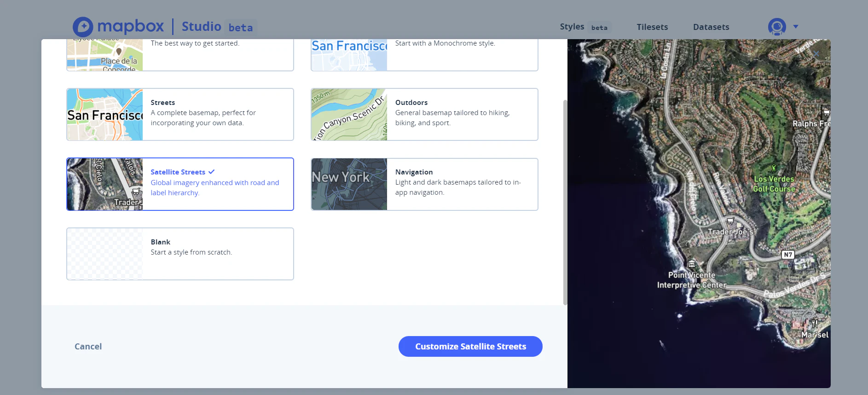Click the fork and knife icon above Mar'sel
Image resolution: width=868 pixels, height=395 pixels.
(815, 323)
